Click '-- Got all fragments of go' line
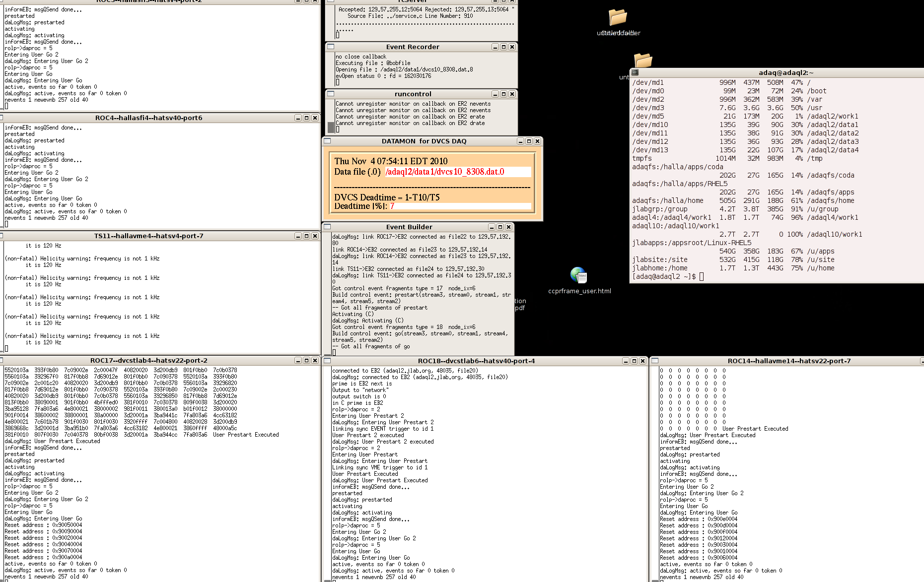This screenshot has height=582, width=924. pos(371,346)
